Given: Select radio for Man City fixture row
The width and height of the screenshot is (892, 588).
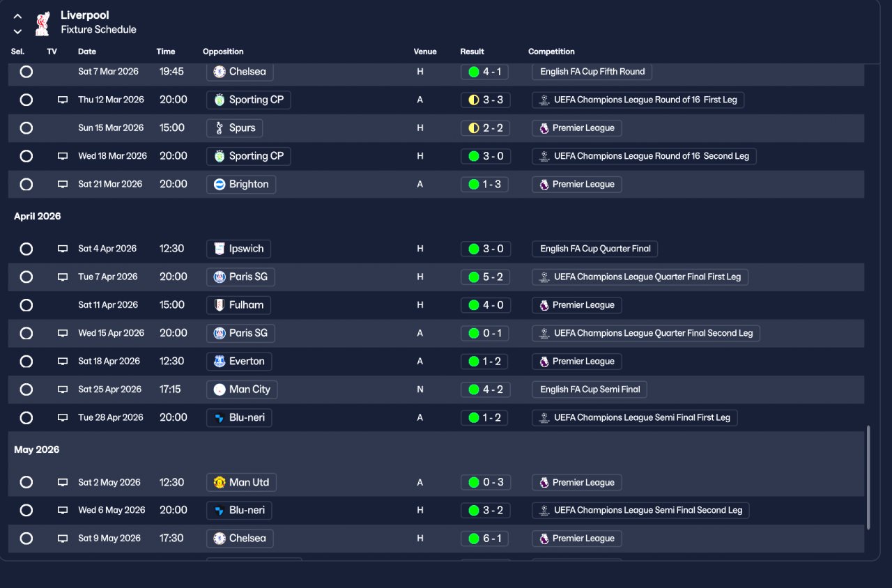Looking at the screenshot, I should point(26,389).
